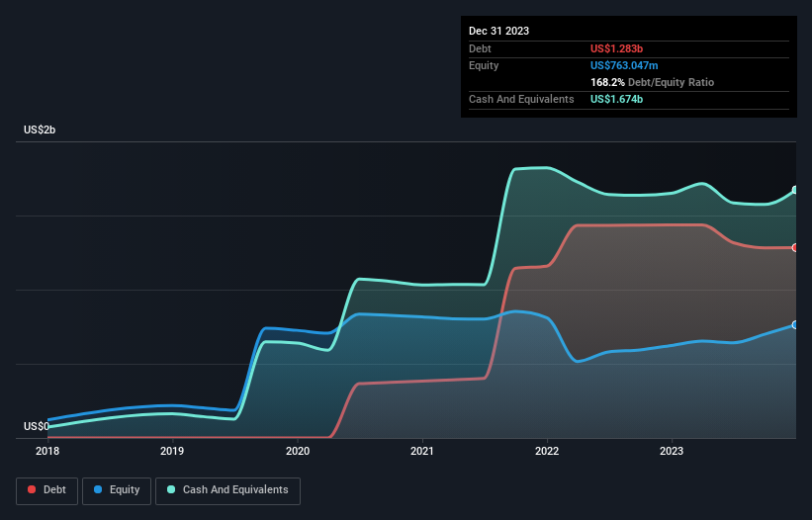Click the 168.2% Debt/Equity Ratio text
812x520 pixels.
(652, 82)
